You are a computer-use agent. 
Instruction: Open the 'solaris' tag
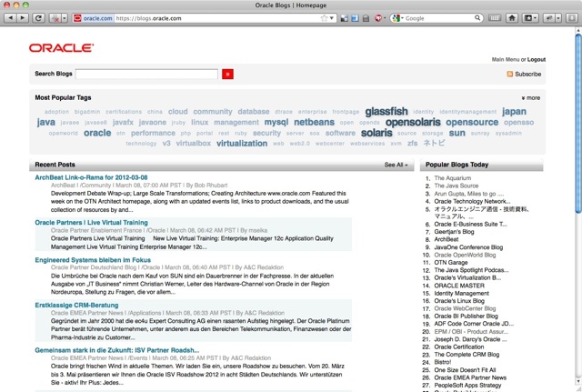click(x=376, y=133)
